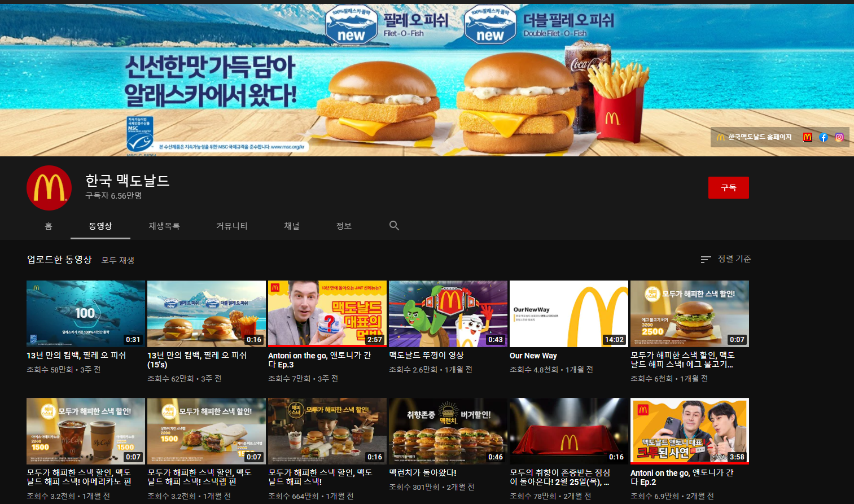Click the sort filter lines icon
Viewport: 854px width, 504px height.
[x=706, y=259]
